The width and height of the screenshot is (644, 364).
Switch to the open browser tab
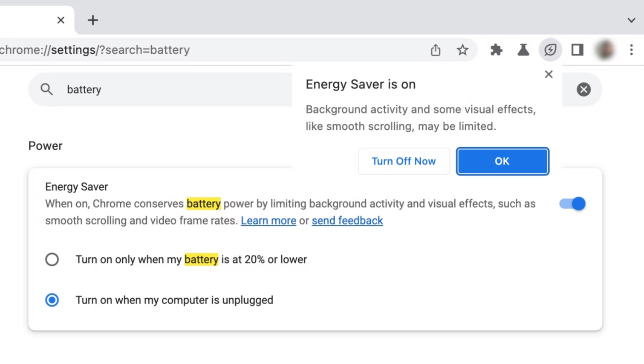click(30, 20)
